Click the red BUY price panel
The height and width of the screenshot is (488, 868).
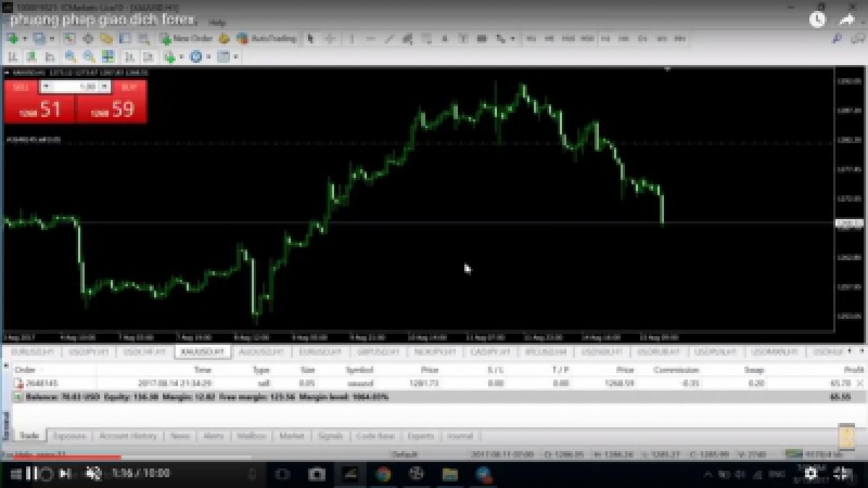[x=112, y=109]
